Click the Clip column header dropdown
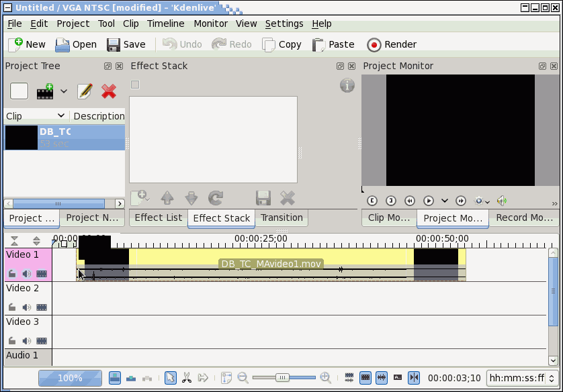This screenshot has height=392, width=563. [x=35, y=116]
